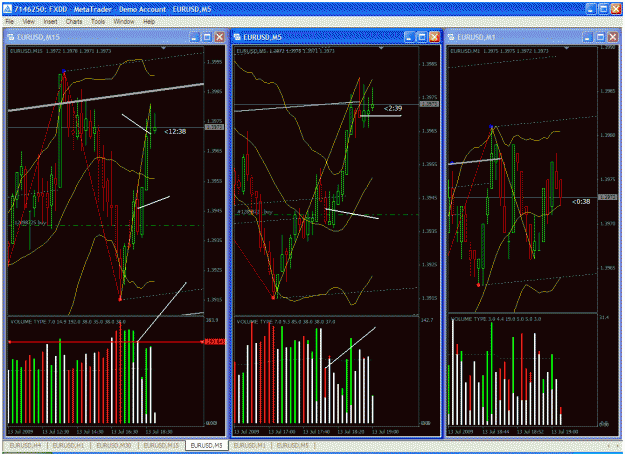
Task: Click the chart icon of the EURUSD,M1 window
Action: 451,37
